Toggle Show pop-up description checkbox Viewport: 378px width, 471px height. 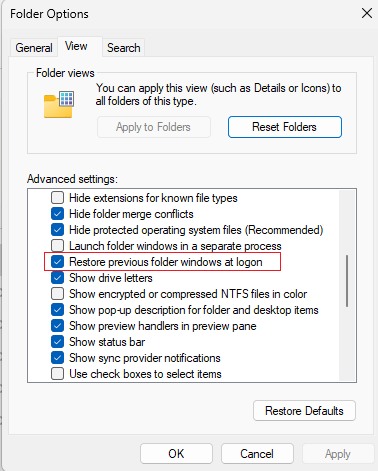[x=57, y=310]
